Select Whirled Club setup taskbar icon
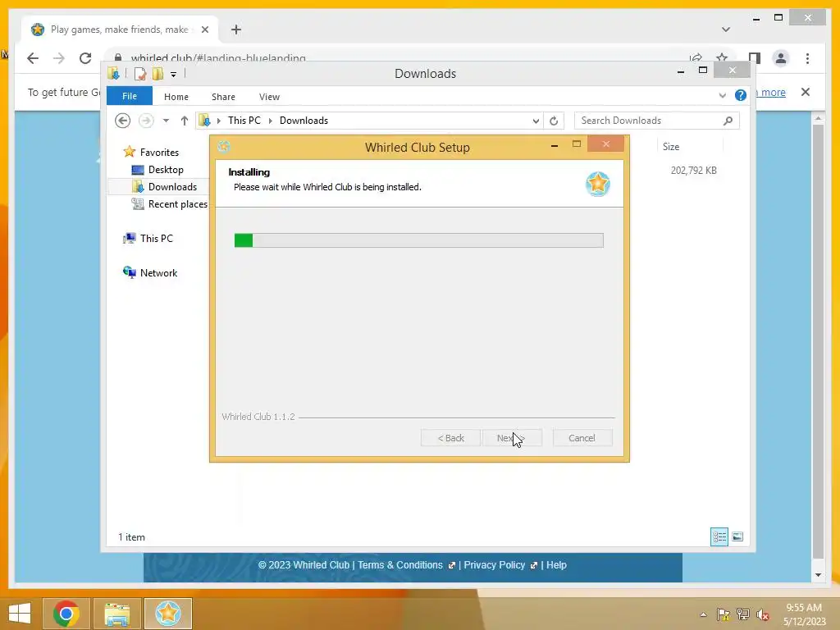This screenshot has height=630, width=840. (167, 614)
